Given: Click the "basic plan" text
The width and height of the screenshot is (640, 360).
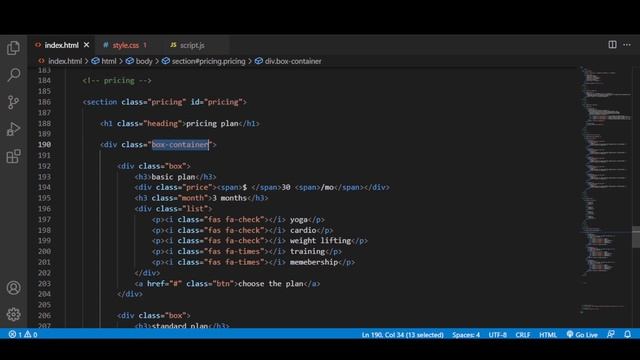Looking at the screenshot, I should coord(173,177).
